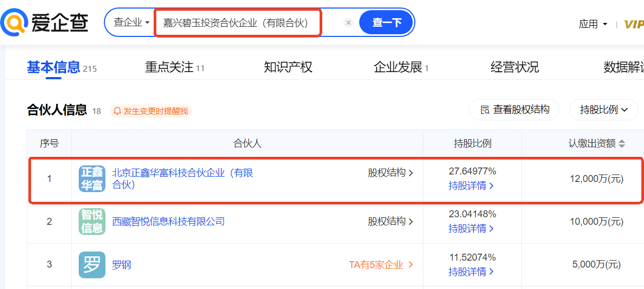The height and width of the screenshot is (289, 644).
Task: Click the 持股比例 column header
Action: coord(472,143)
